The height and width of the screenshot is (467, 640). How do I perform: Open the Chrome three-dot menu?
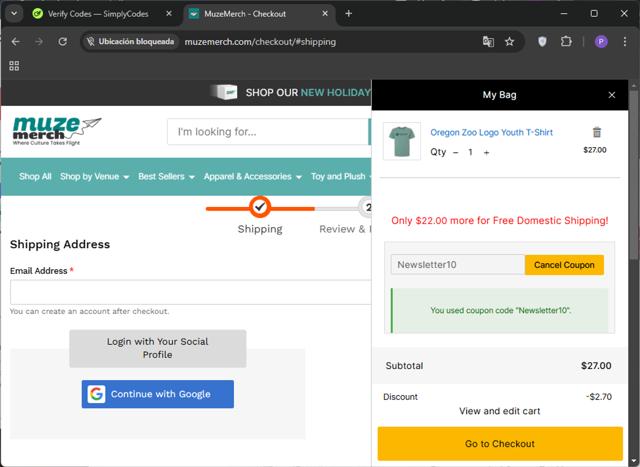coord(625,42)
